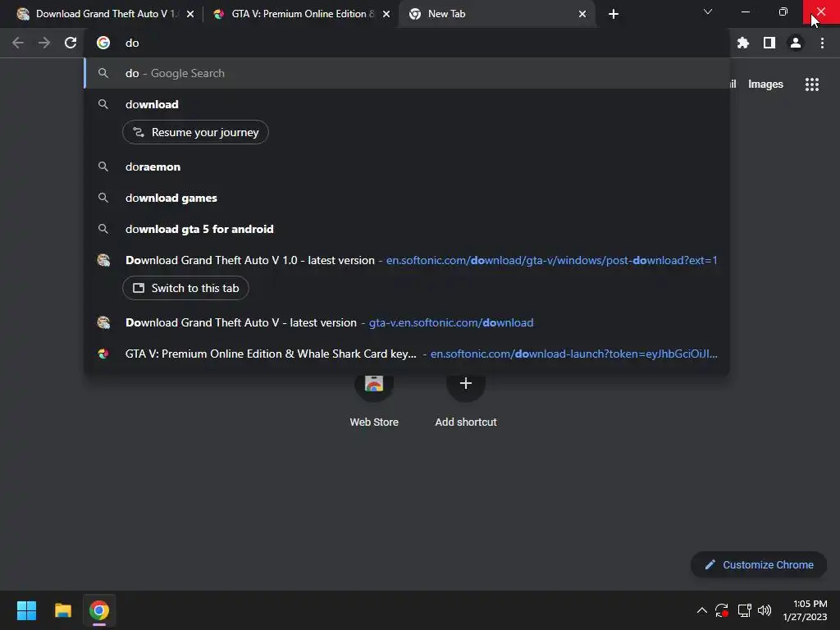Open the Web Store shortcut
The width and height of the screenshot is (840, 630).
click(374, 399)
